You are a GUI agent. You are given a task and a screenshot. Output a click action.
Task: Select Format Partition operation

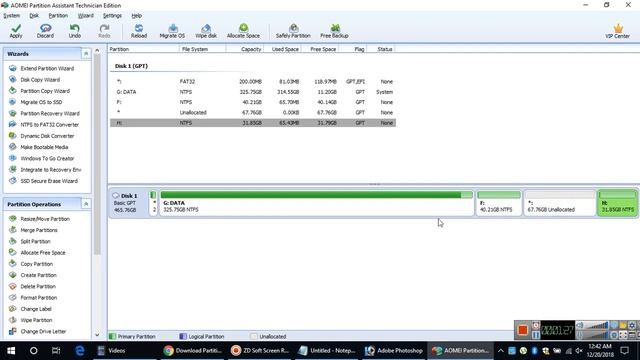39,298
